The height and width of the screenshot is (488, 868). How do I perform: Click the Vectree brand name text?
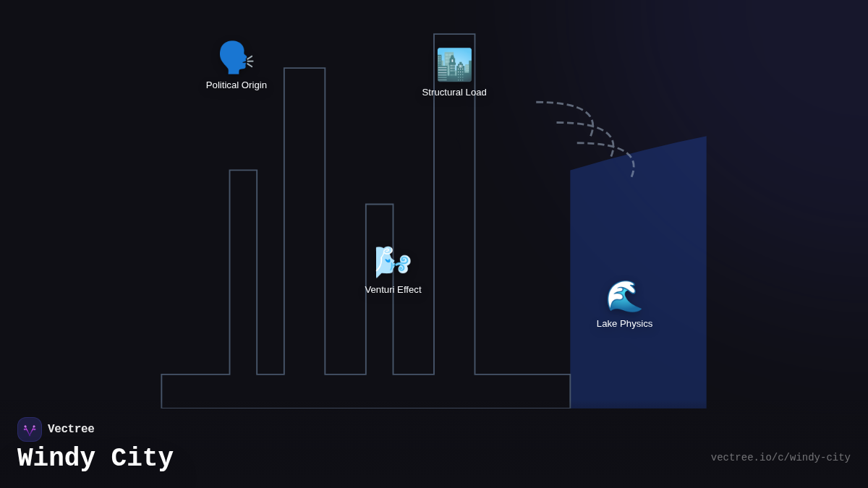coord(71,429)
